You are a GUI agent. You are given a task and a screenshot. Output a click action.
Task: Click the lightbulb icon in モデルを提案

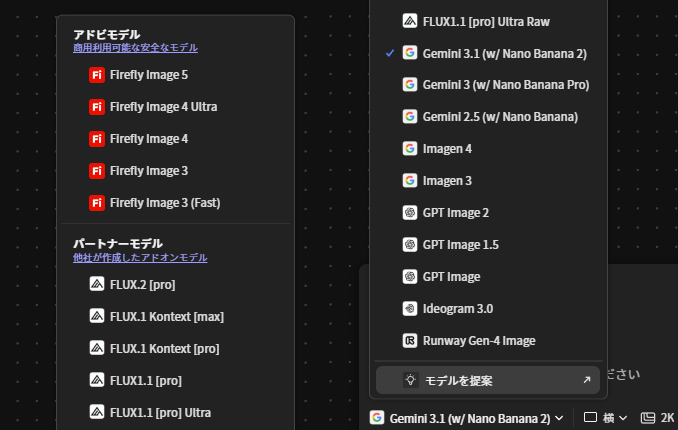click(410, 380)
